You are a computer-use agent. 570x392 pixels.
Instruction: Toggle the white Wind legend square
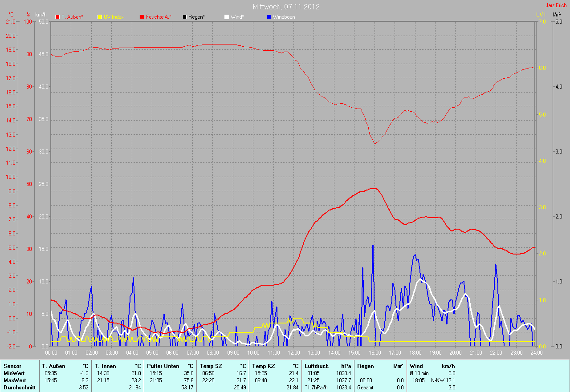(x=227, y=17)
